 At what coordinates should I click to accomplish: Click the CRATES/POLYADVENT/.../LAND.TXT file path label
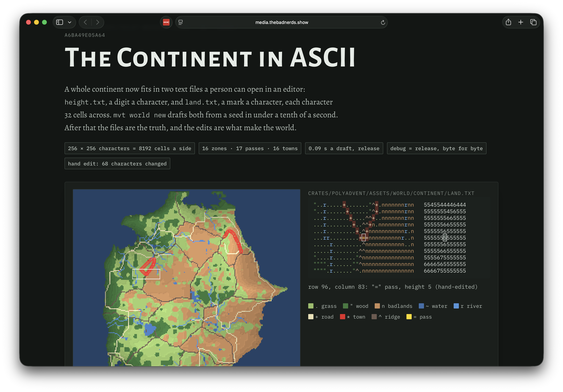(x=391, y=193)
